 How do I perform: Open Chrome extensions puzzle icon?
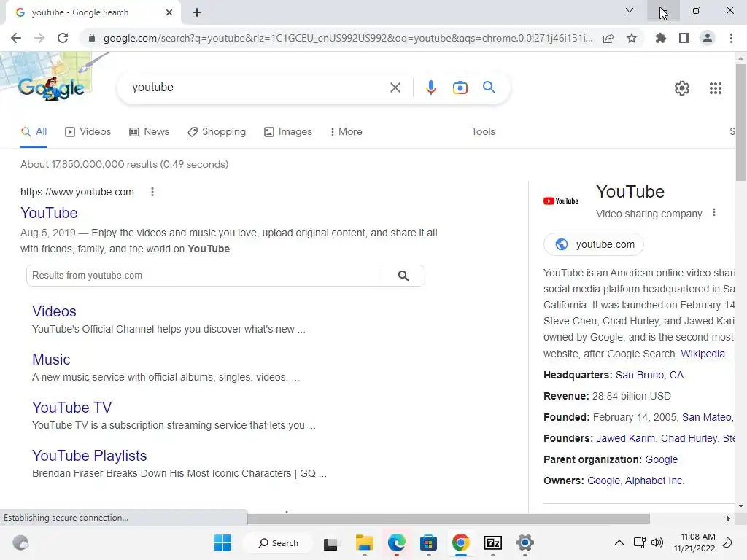tap(661, 38)
